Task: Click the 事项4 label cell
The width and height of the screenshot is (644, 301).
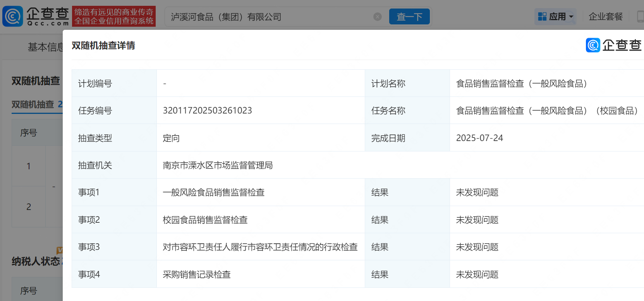Action: 114,274
